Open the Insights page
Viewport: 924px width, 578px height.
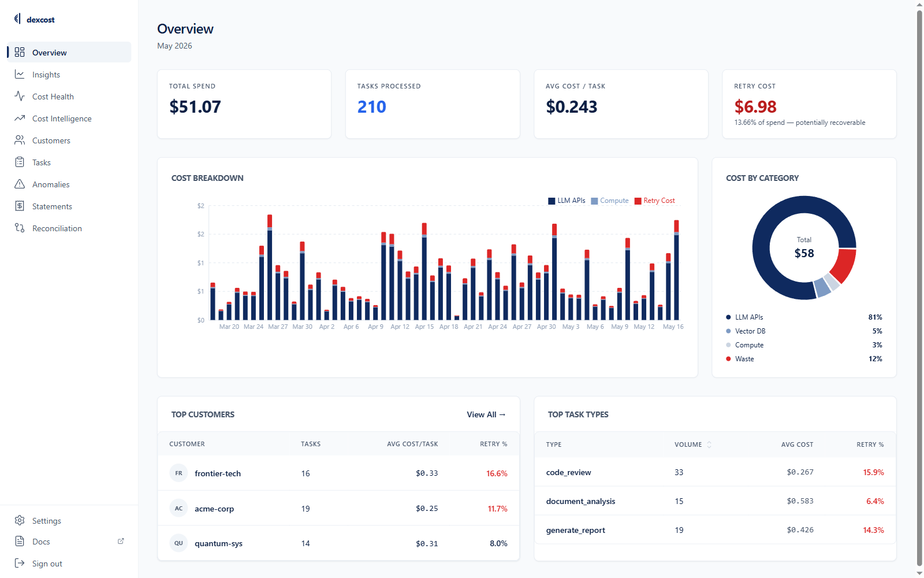point(69,75)
